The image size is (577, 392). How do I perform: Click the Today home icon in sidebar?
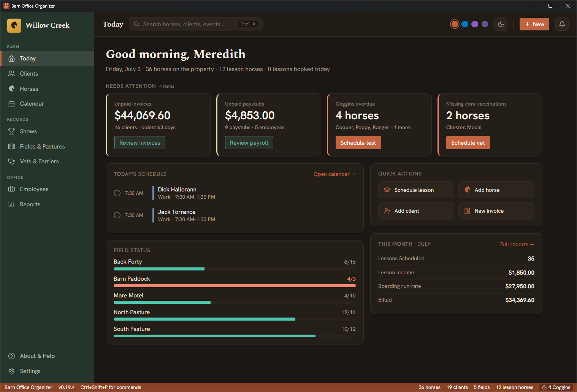point(12,58)
